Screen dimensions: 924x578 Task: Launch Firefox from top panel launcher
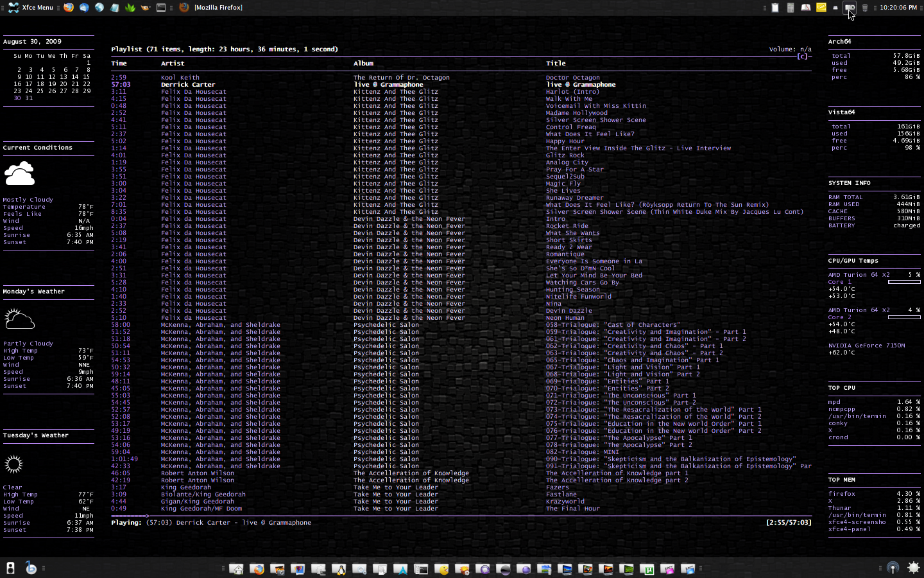pos(69,8)
